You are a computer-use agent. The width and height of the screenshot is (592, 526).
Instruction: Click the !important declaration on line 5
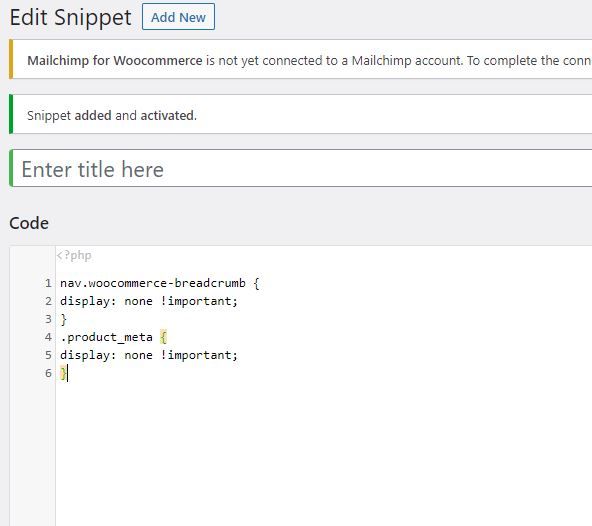tap(199, 355)
